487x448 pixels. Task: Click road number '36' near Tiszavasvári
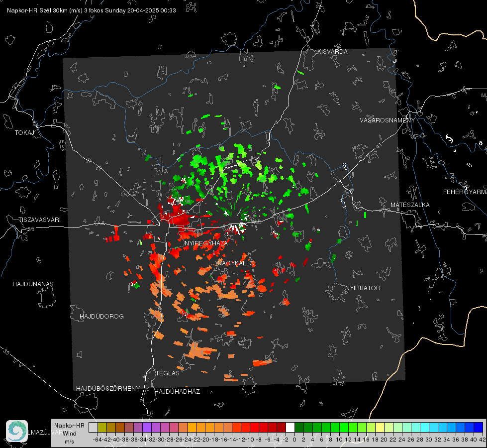(x=31, y=229)
